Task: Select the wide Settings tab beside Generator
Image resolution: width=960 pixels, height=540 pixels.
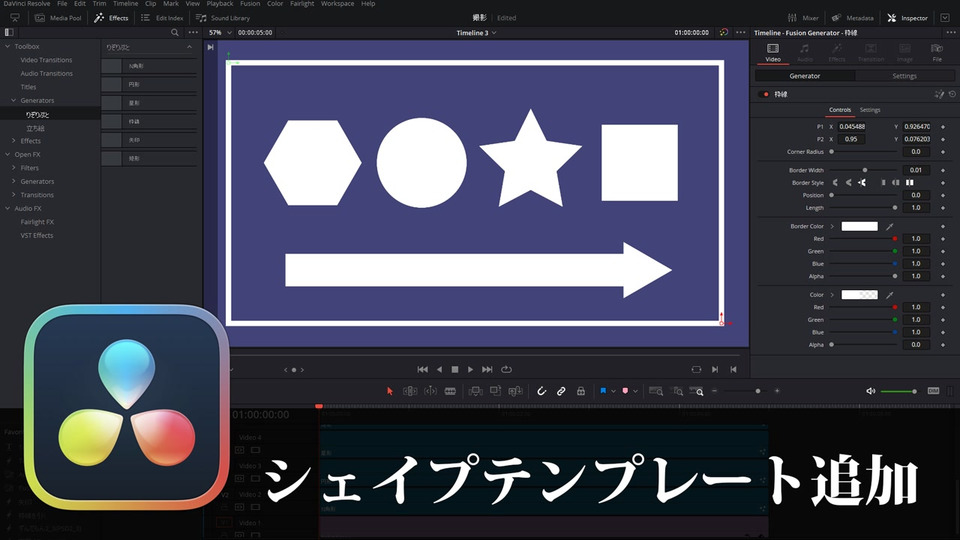Action: (904, 76)
